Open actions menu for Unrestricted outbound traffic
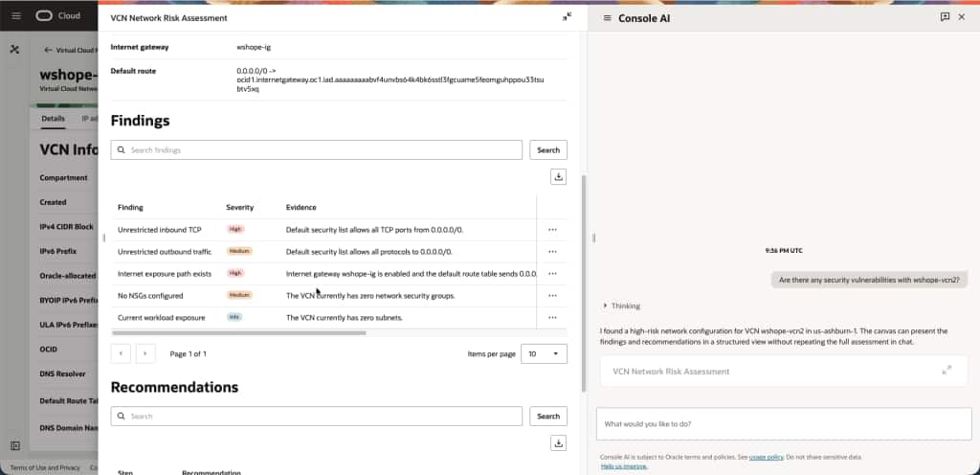The height and width of the screenshot is (475, 980). tap(552, 252)
